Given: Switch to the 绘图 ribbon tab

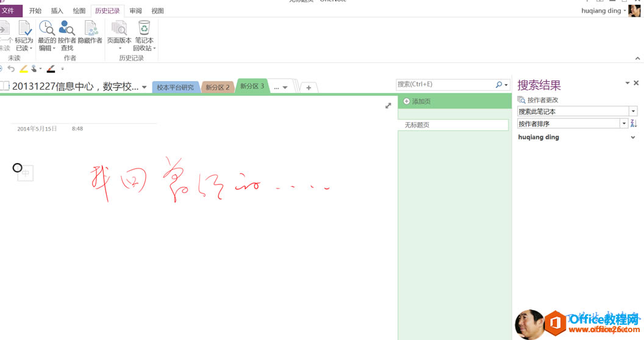Looking at the screenshot, I should tap(79, 11).
